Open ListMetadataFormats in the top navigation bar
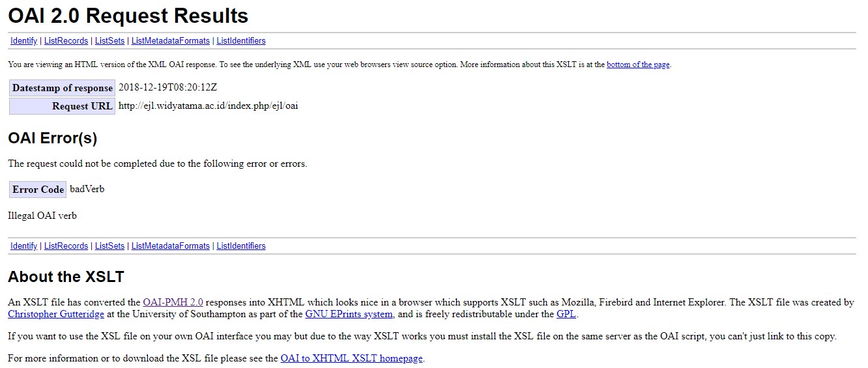868x368 pixels. coord(170,40)
